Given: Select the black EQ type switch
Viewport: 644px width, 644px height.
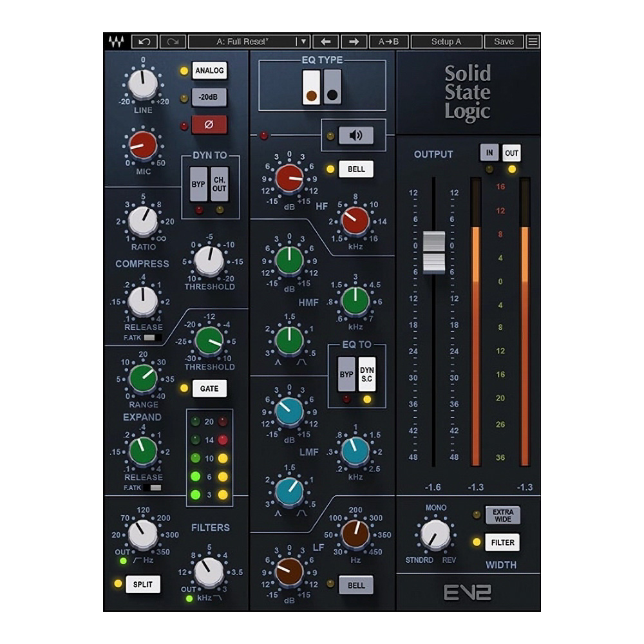Looking at the screenshot, I should pyautogui.click(x=332, y=87).
